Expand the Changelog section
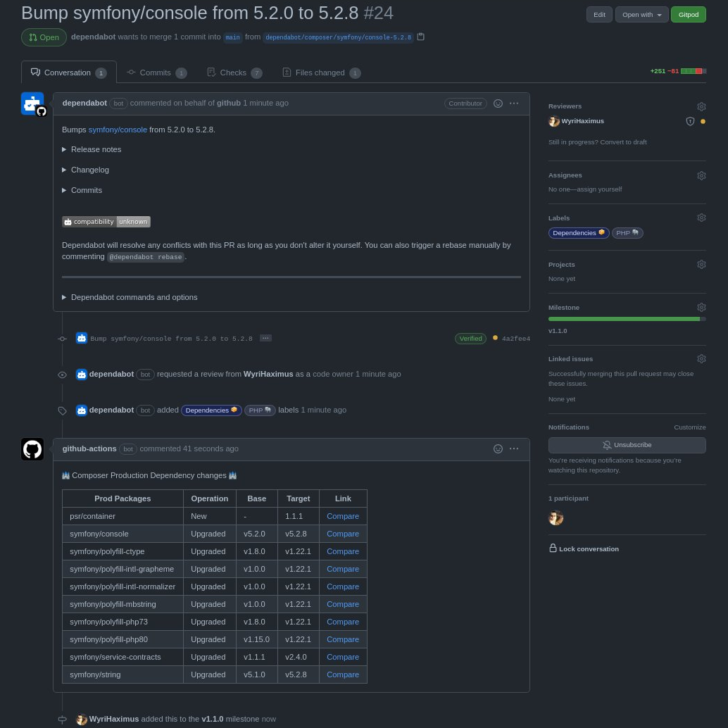 (85, 170)
